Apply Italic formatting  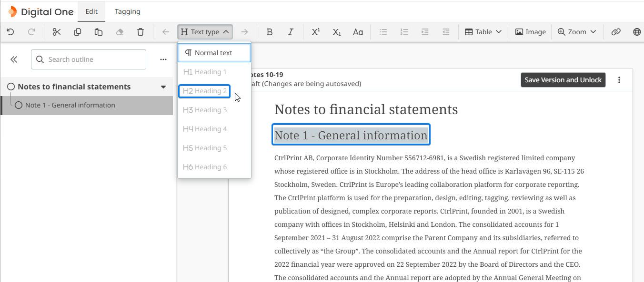291,32
